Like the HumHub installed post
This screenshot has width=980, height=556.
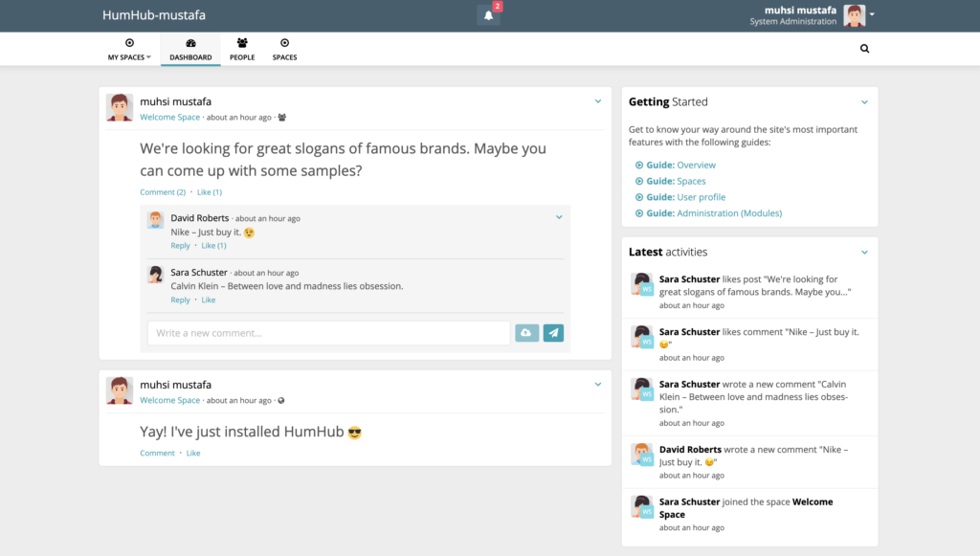pos(193,453)
